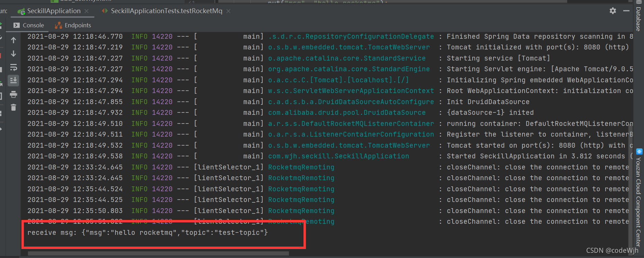Click a.r.s.s.DefaultRocketMQListenerContainer logger name

351,124
